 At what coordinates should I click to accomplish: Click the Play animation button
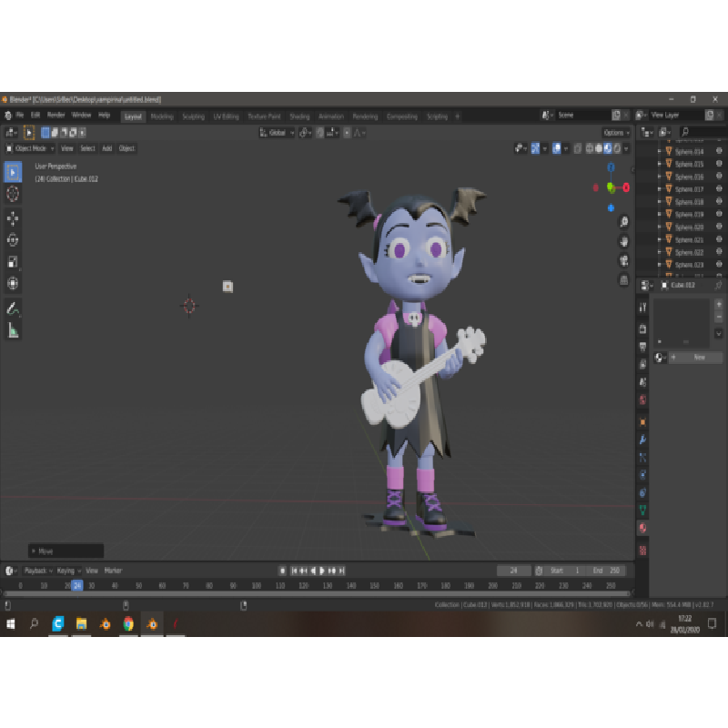click(322, 571)
